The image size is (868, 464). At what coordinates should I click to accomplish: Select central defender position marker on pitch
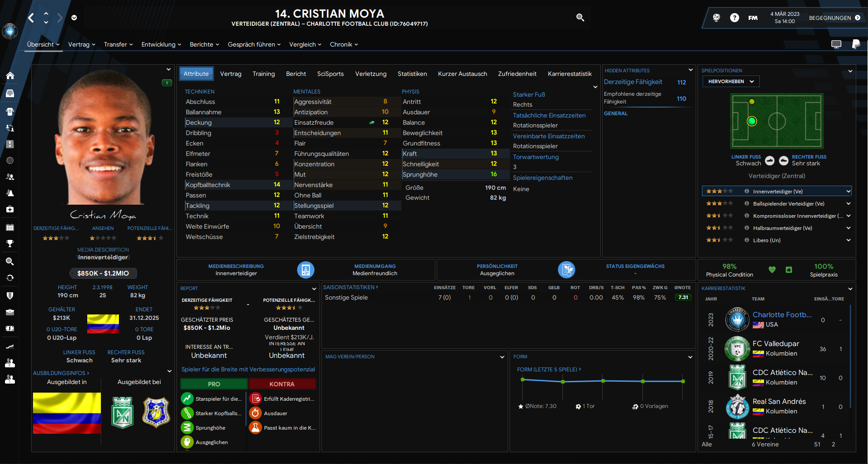pos(752,121)
